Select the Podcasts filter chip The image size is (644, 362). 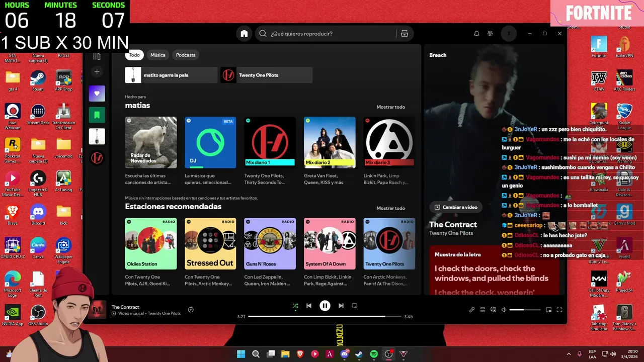tap(186, 55)
